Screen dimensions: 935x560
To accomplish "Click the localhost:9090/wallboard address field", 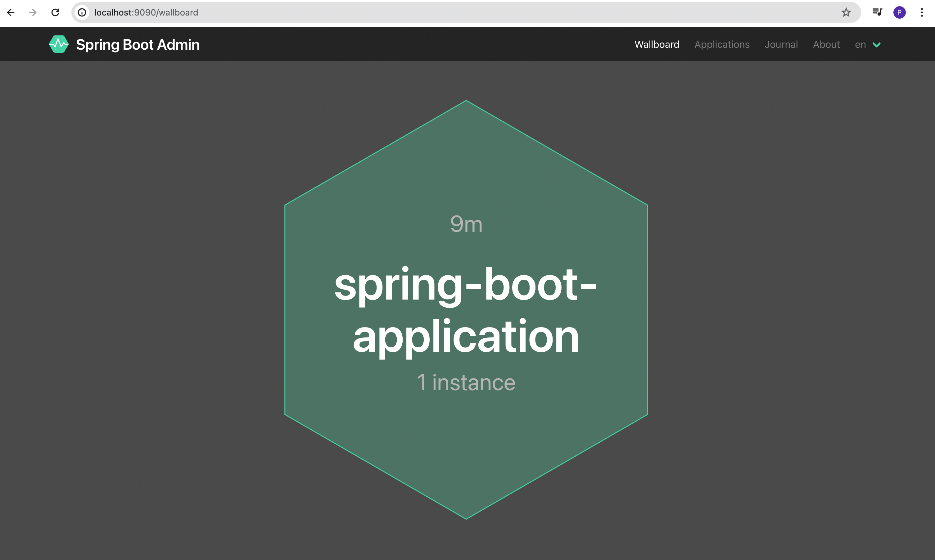I will click(453, 12).
